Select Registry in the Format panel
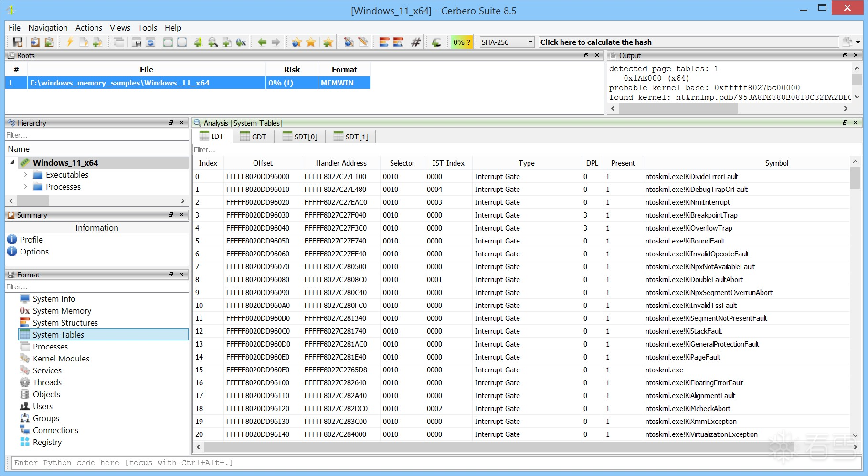Screen dimensions: 868x476 tap(47, 442)
